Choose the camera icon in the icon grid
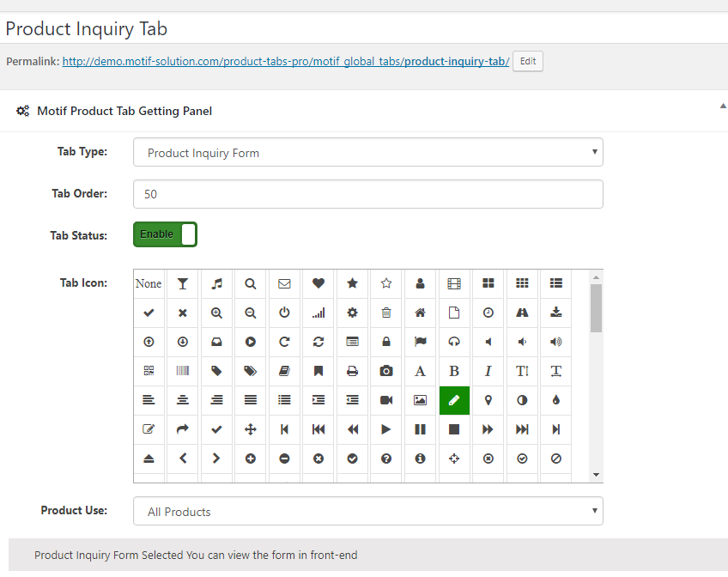This screenshot has width=728, height=577. point(385,371)
